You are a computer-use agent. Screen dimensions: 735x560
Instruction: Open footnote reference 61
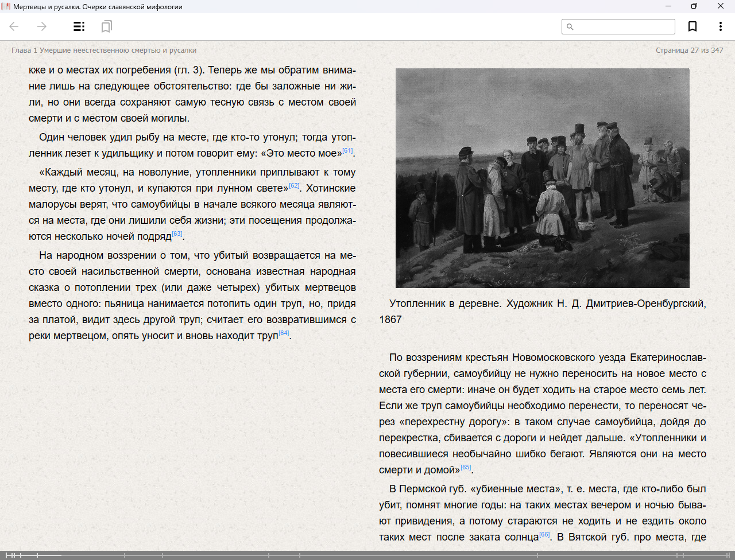pyautogui.click(x=347, y=151)
